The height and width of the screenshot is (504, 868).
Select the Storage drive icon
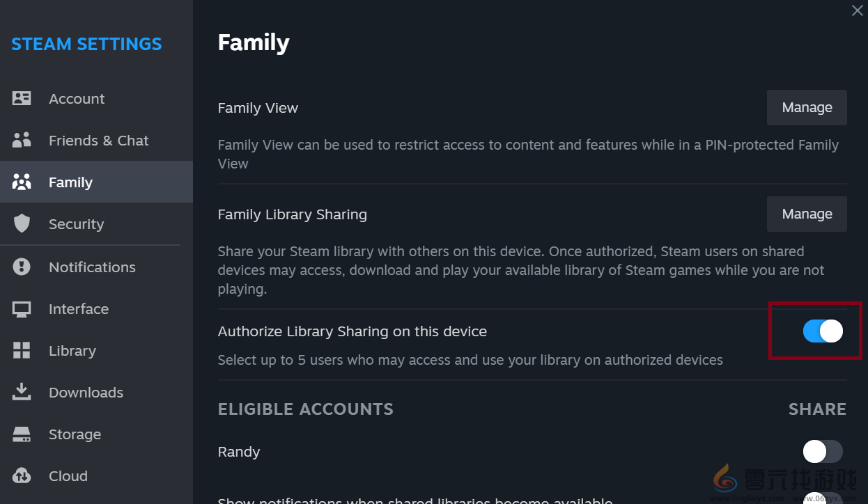tap(22, 434)
